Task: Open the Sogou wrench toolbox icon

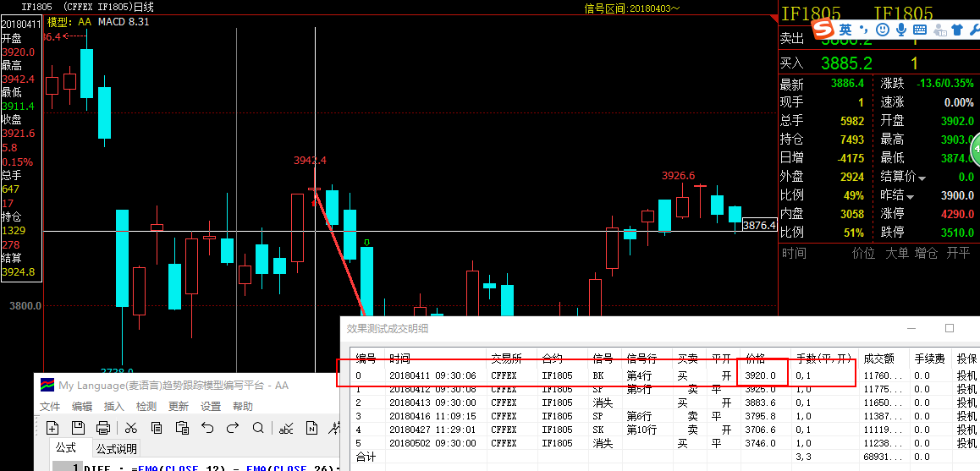Action: point(974,30)
